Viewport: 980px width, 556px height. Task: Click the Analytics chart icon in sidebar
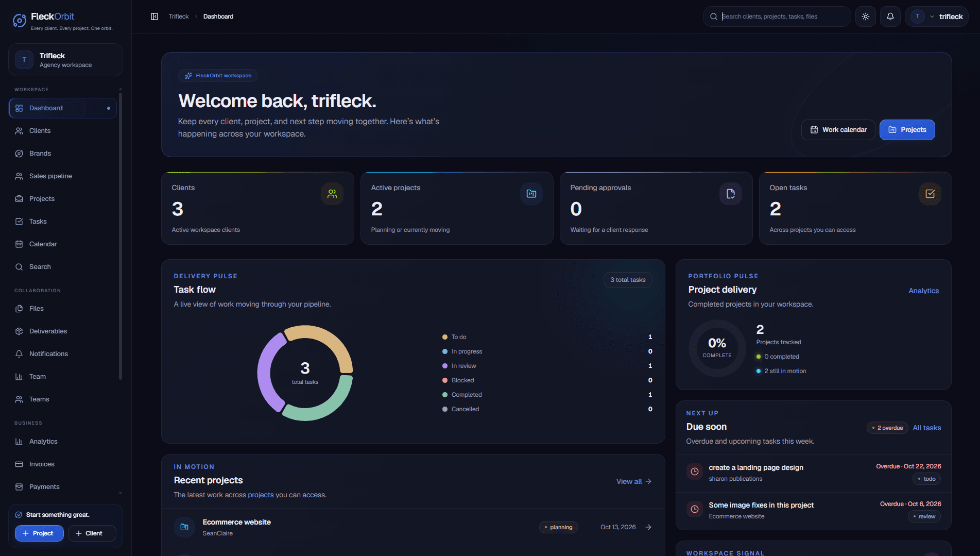point(19,442)
